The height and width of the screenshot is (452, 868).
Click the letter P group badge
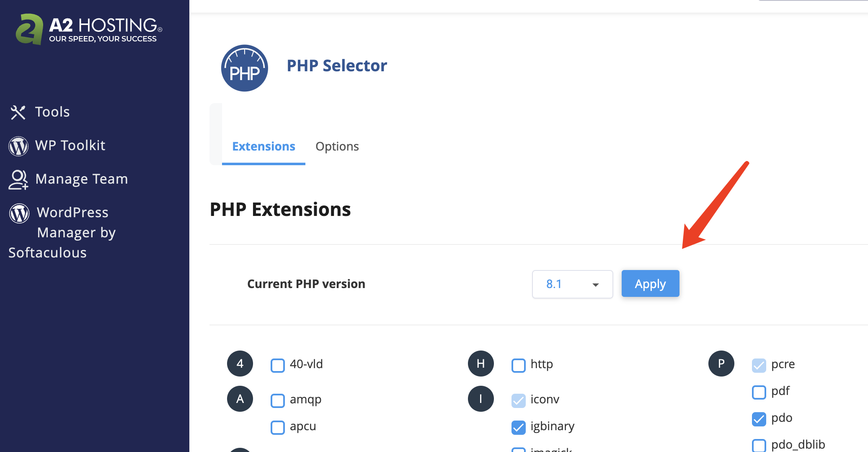(x=721, y=364)
